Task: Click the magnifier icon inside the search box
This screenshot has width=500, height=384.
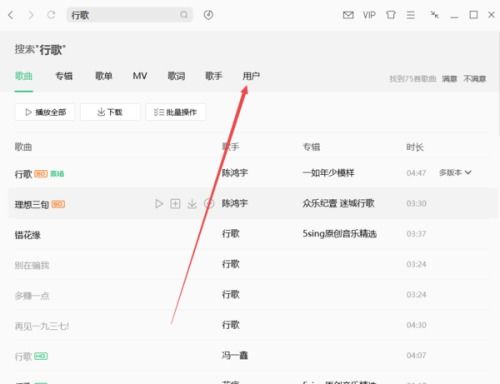Action: 184,15
